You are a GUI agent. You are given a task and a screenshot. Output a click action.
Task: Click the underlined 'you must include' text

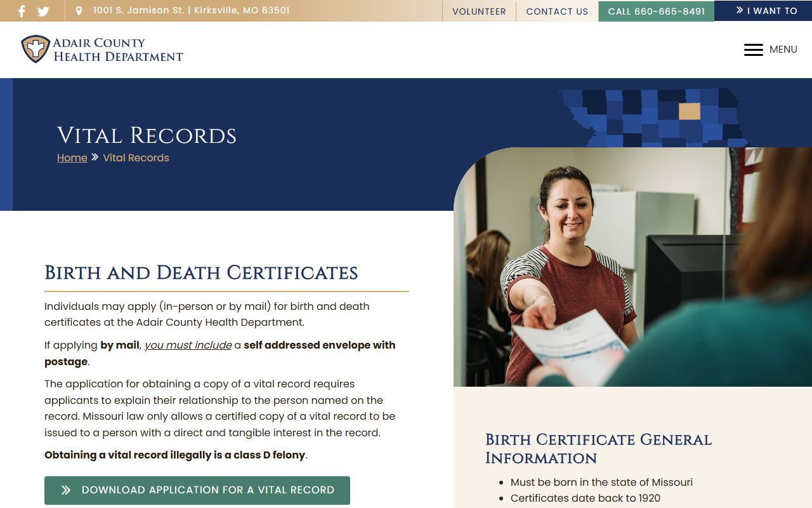pos(188,345)
